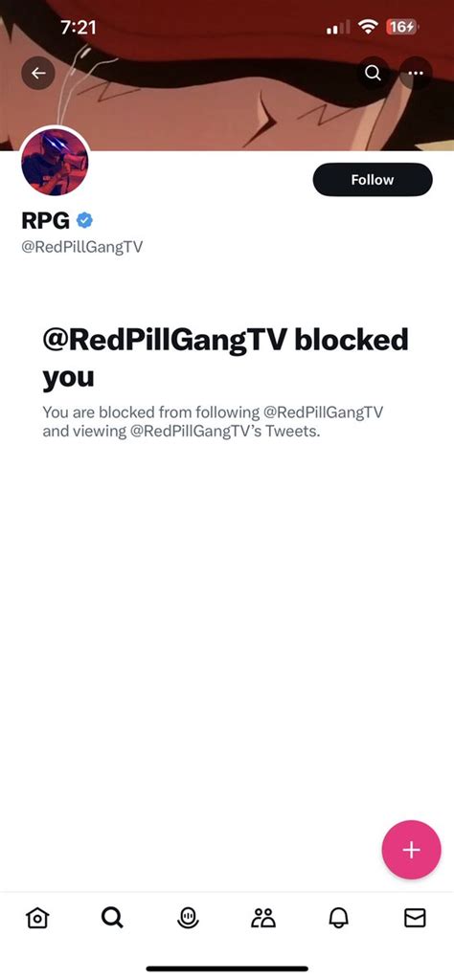Open the Search tab in bottom bar
The height and width of the screenshot is (980, 454).
pos(113,918)
